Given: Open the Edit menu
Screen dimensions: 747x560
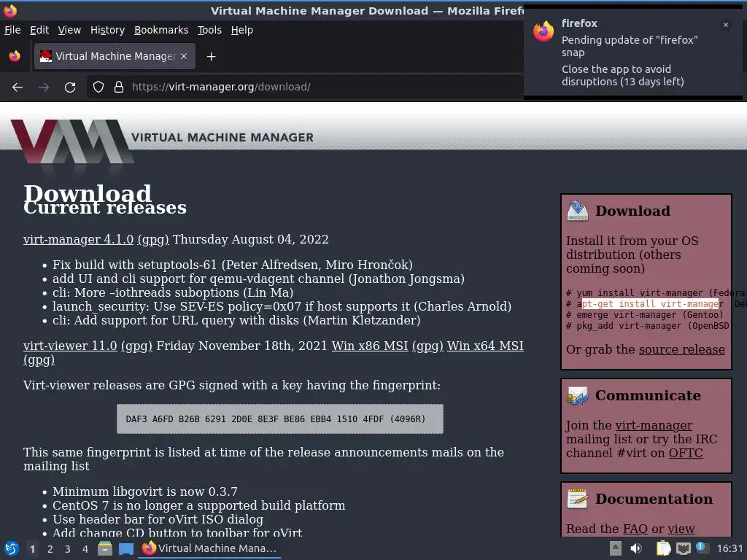Looking at the screenshot, I should coord(39,30).
